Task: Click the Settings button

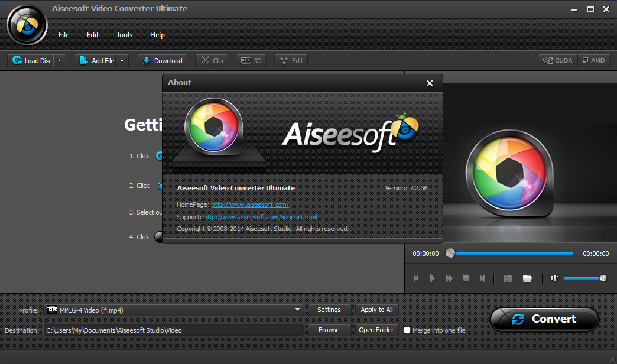Action: pyautogui.click(x=329, y=310)
